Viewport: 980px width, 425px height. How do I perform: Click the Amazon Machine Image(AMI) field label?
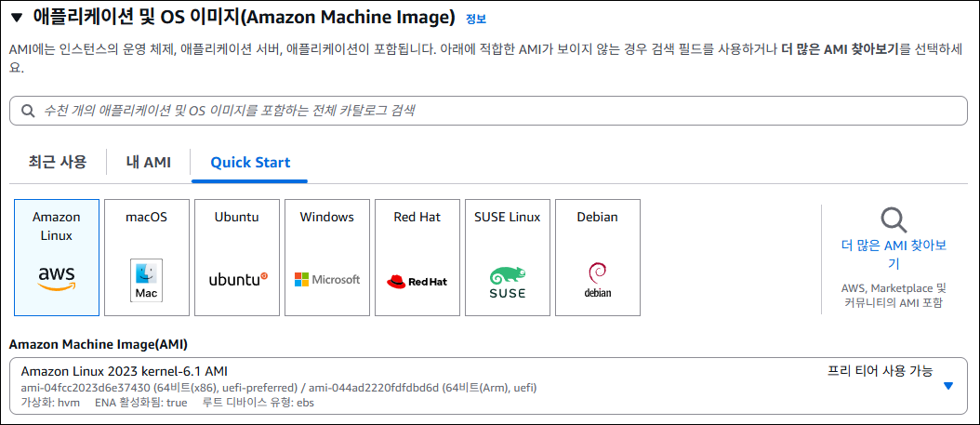pyautogui.click(x=99, y=344)
